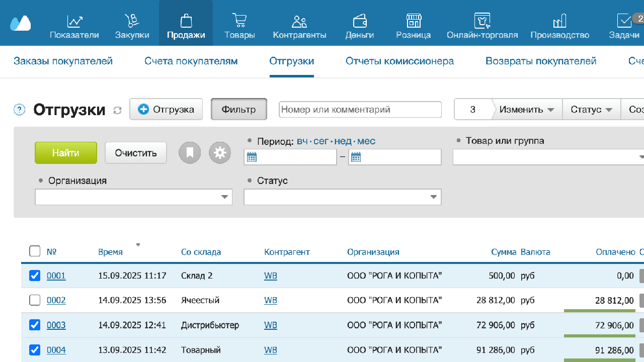Open the Задачи checkbox icon

[624, 21]
